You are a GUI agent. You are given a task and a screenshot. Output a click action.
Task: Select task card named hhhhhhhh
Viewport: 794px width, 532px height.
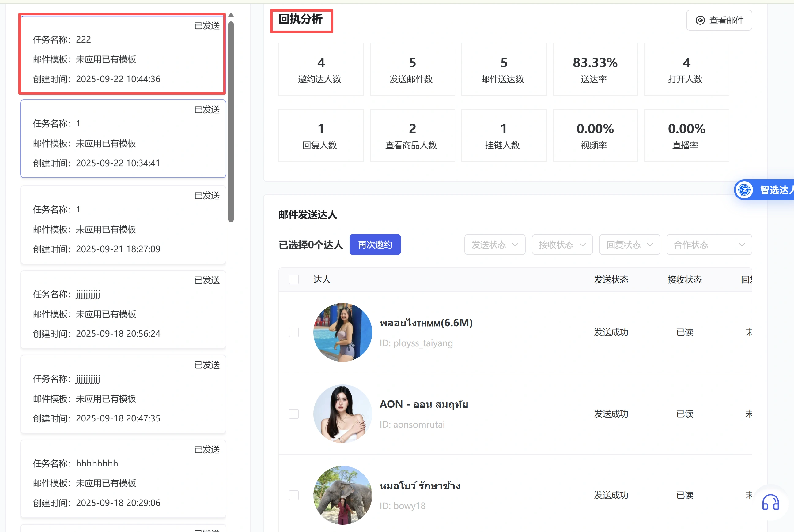coord(123,478)
